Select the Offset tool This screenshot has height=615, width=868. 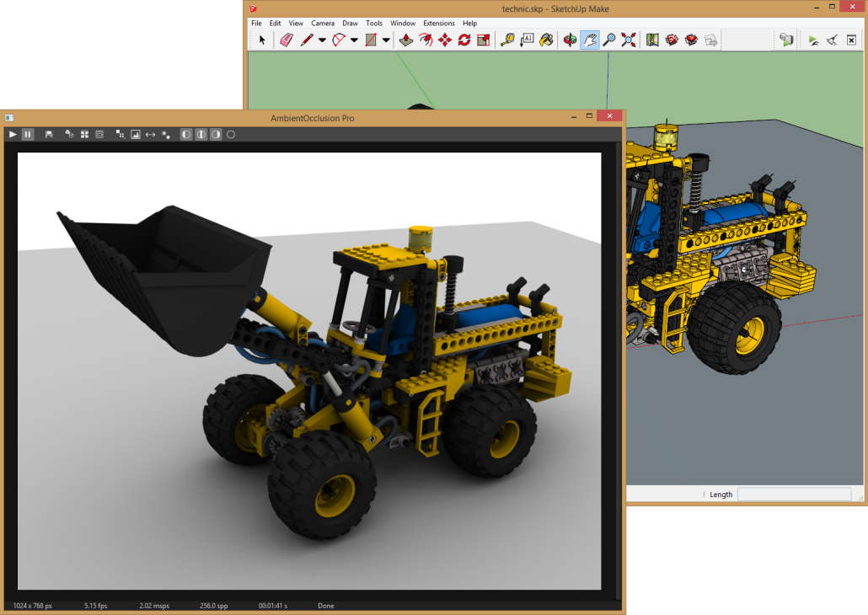tap(426, 40)
